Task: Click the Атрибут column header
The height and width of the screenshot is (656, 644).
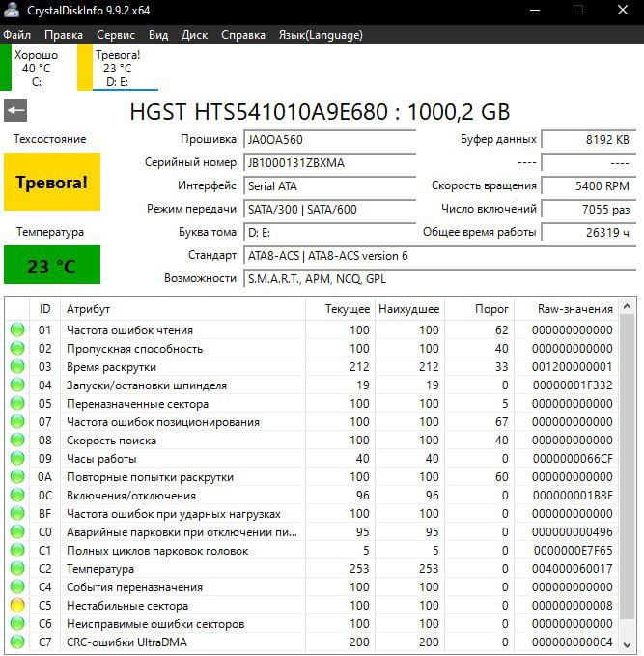Action: coord(182,309)
